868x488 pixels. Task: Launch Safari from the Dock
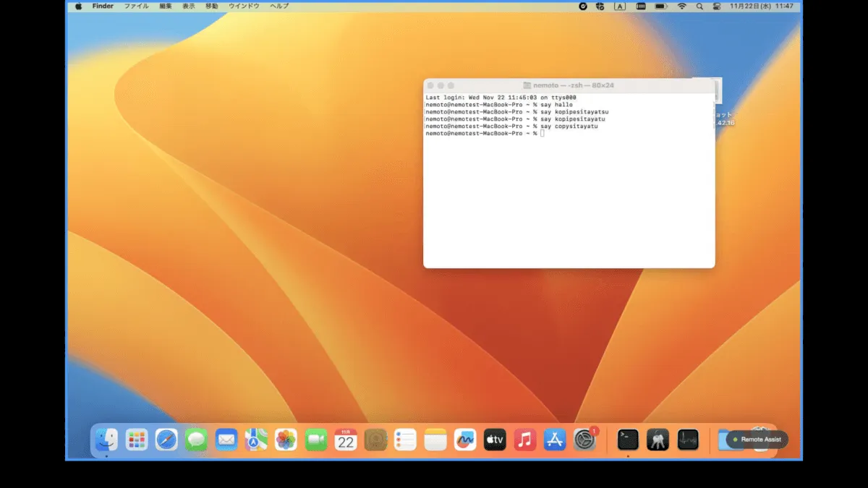tap(166, 439)
